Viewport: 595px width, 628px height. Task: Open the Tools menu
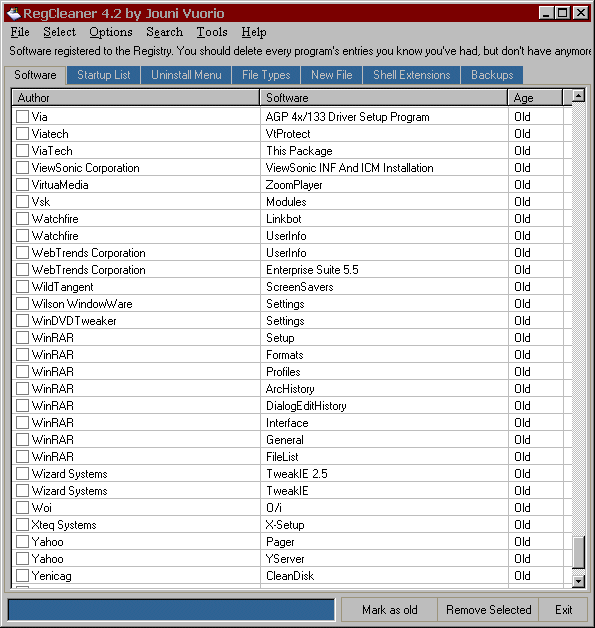point(212,32)
